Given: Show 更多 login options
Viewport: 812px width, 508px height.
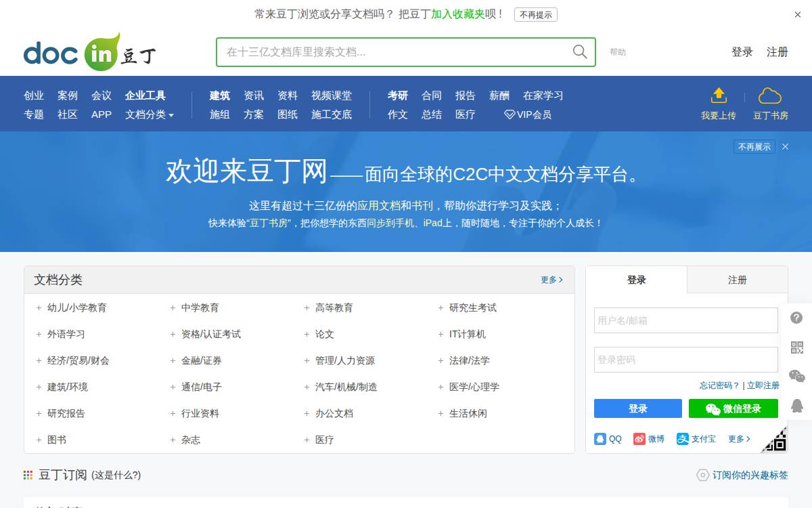Looking at the screenshot, I should click(x=739, y=439).
